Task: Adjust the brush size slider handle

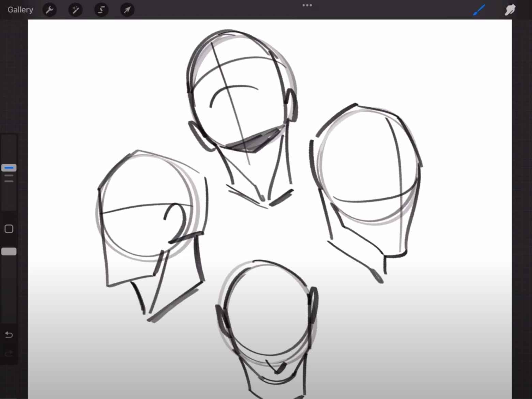Action: click(x=9, y=168)
